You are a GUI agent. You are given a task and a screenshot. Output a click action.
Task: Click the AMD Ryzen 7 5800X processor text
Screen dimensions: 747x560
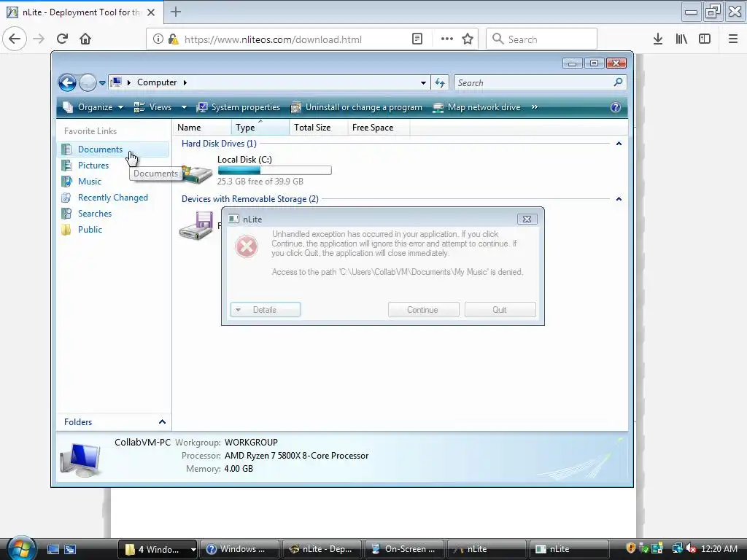pyautogui.click(x=296, y=456)
